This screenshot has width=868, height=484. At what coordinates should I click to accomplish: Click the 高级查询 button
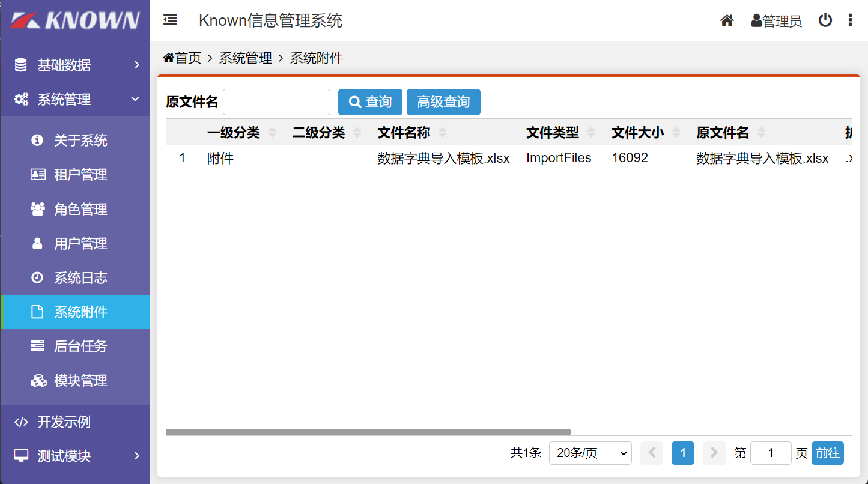point(443,102)
